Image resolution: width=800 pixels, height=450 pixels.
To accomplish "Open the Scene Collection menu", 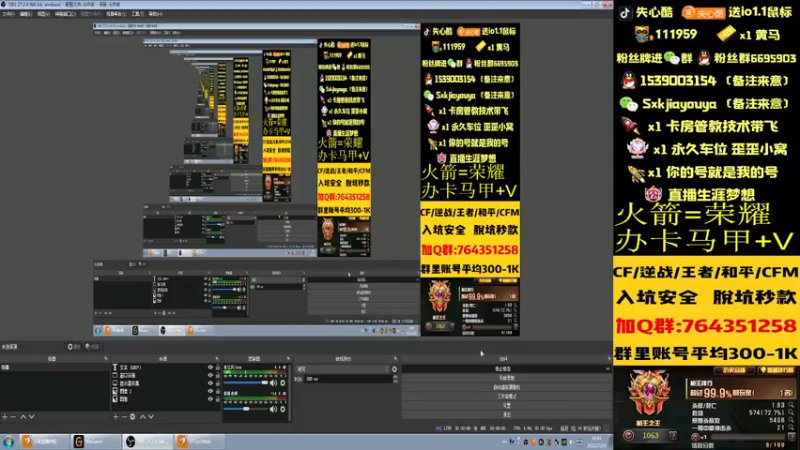I will tap(116, 14).
